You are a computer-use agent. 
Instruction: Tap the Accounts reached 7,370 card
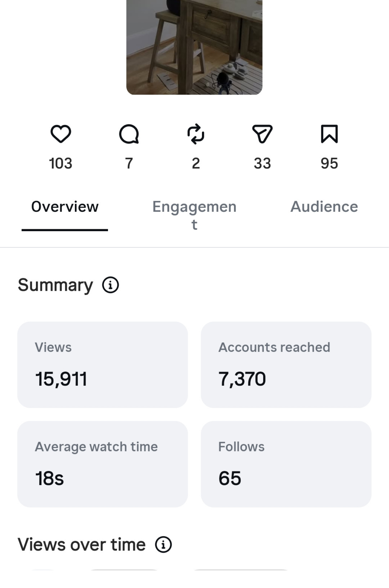pos(286,365)
